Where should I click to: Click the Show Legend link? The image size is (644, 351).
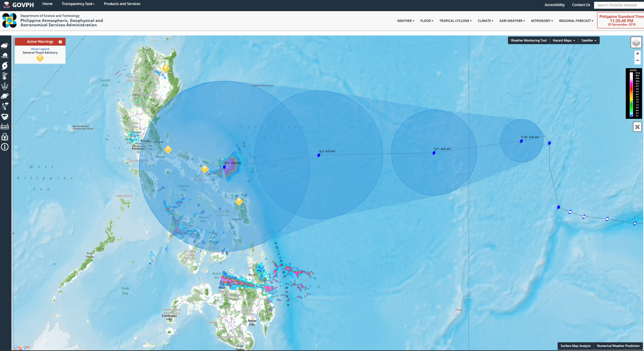pos(40,49)
